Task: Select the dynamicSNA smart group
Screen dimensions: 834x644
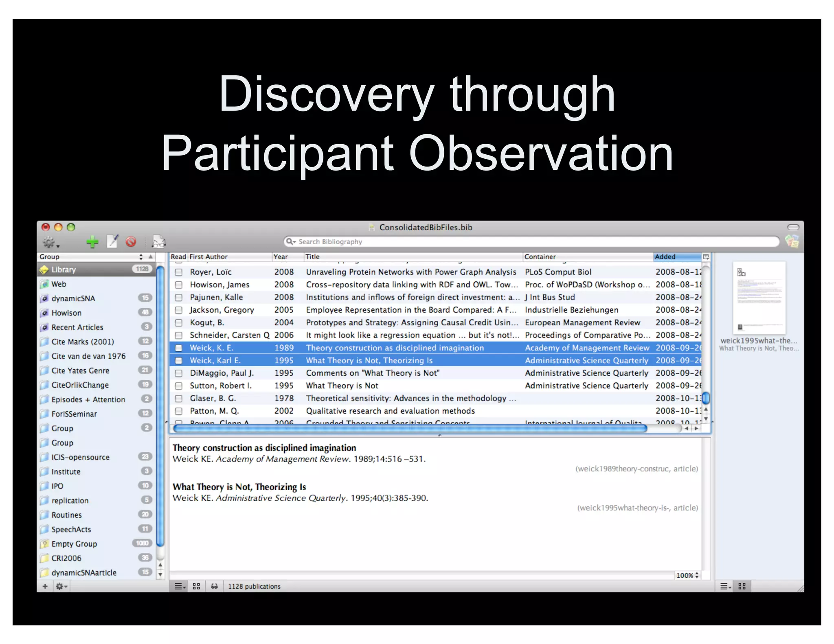Action: pyautogui.click(x=97, y=298)
